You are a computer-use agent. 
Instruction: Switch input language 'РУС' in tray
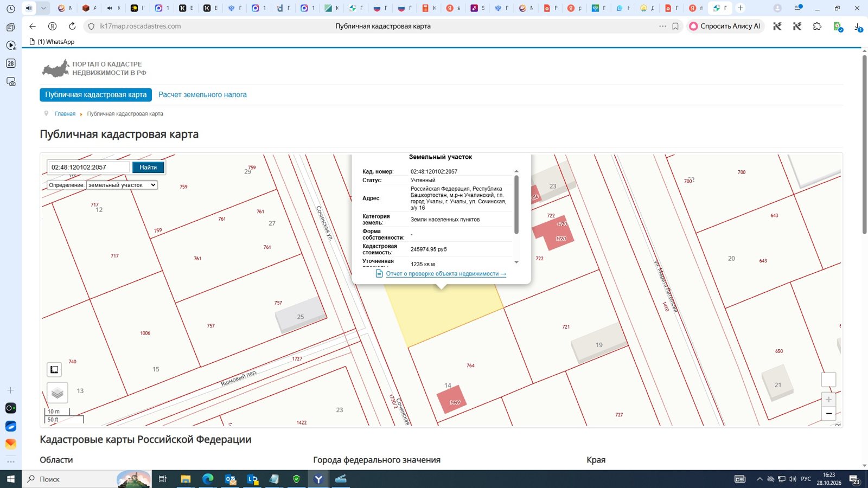coord(806,479)
